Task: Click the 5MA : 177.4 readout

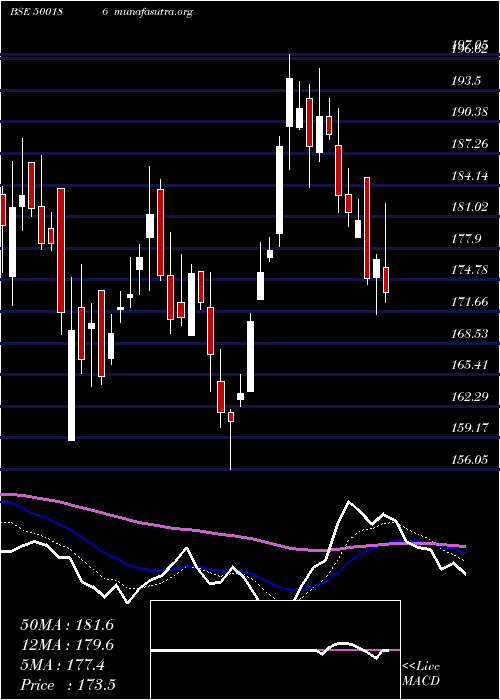Action: [x=62, y=665]
